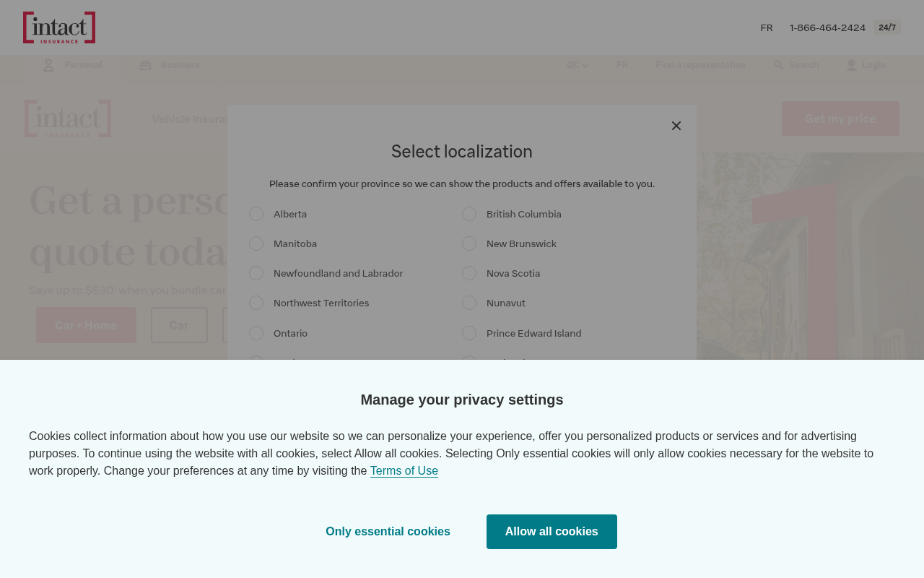
Task: Click the faded Intact logo in navigation
Action: click(68, 118)
